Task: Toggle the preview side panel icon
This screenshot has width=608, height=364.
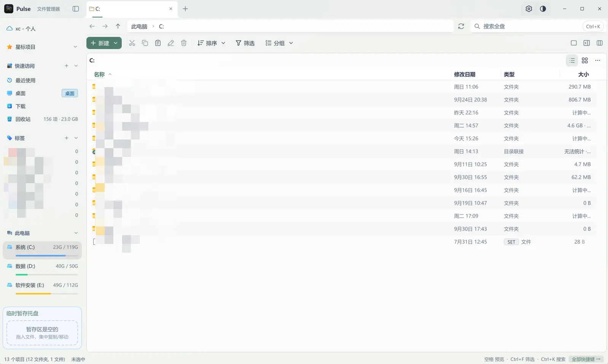Action: point(587,43)
